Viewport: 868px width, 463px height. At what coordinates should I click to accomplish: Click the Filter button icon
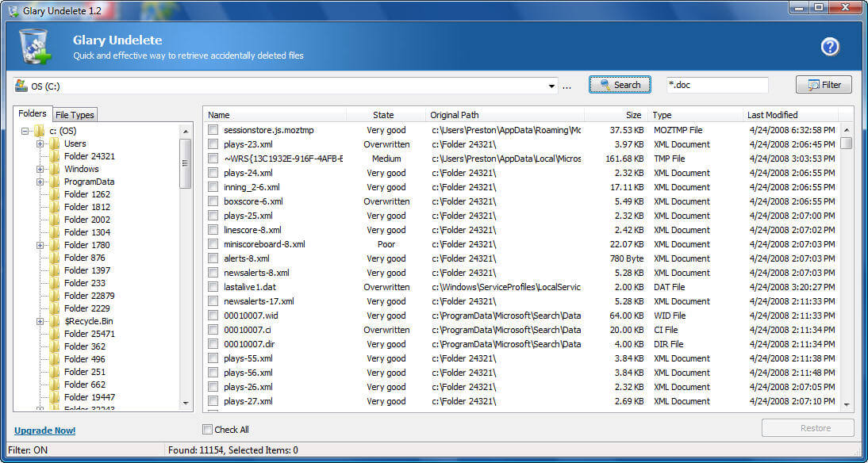tap(812, 84)
